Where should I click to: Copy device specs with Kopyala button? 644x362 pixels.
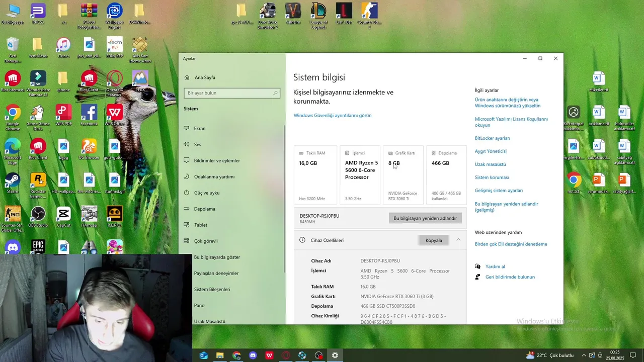click(x=434, y=240)
